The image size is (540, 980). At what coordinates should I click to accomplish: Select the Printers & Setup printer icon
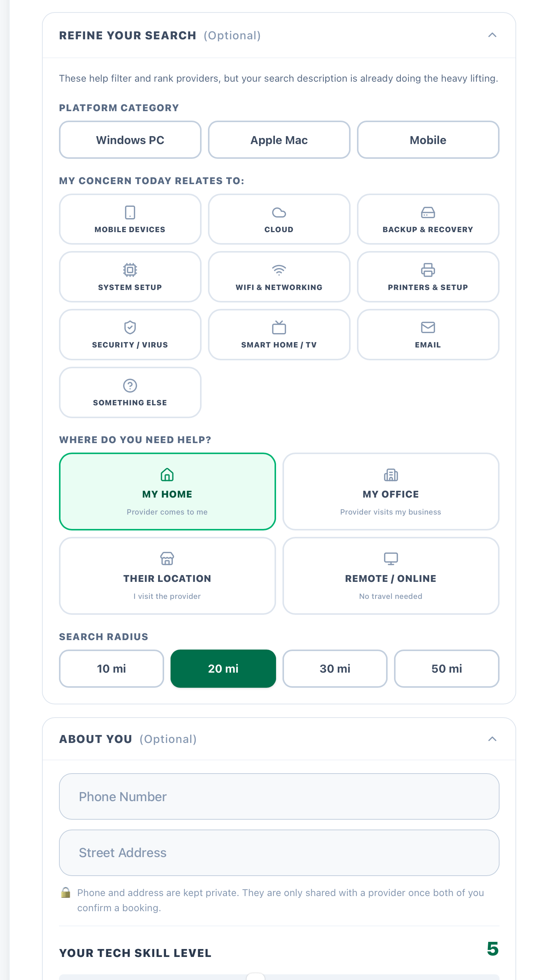click(x=427, y=270)
